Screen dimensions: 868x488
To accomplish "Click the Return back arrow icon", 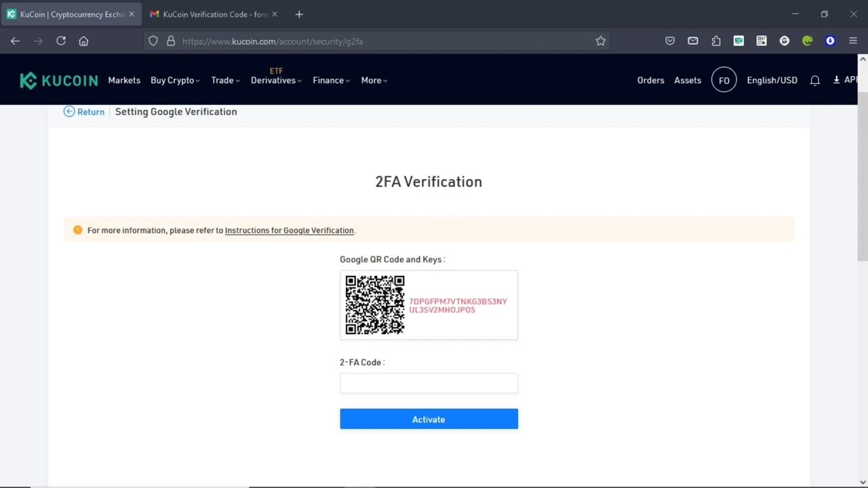I will point(69,112).
